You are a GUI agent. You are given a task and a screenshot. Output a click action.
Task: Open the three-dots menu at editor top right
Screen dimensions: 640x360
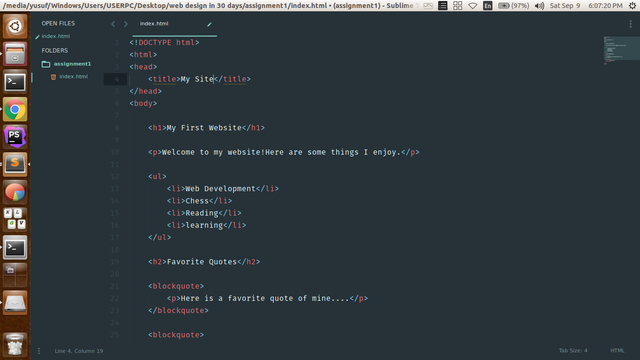(x=631, y=24)
